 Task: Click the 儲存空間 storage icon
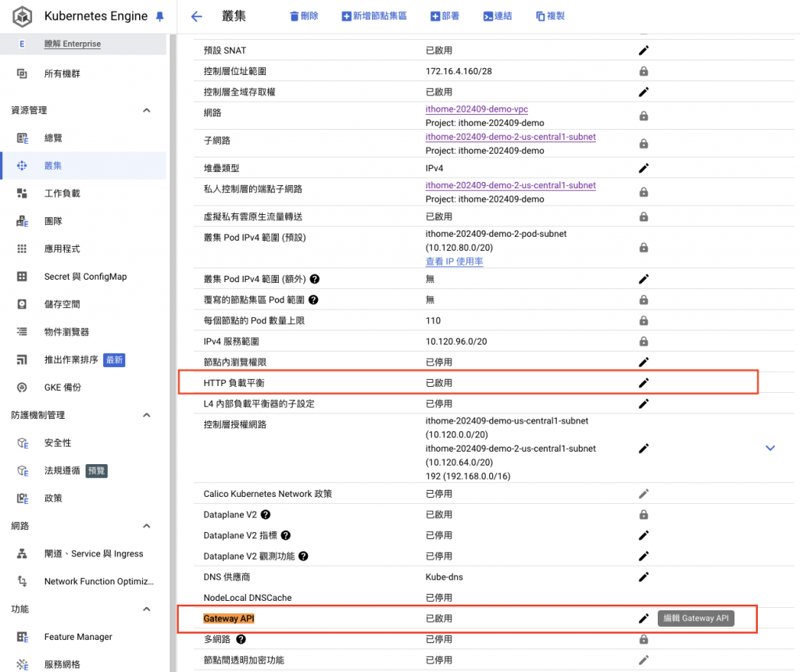point(22,304)
